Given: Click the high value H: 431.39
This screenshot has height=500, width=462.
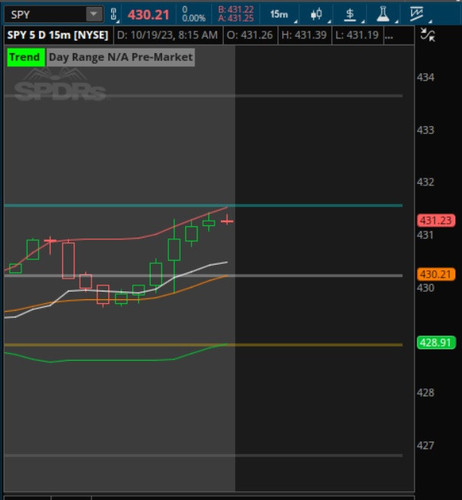Looking at the screenshot, I should 304,35.
